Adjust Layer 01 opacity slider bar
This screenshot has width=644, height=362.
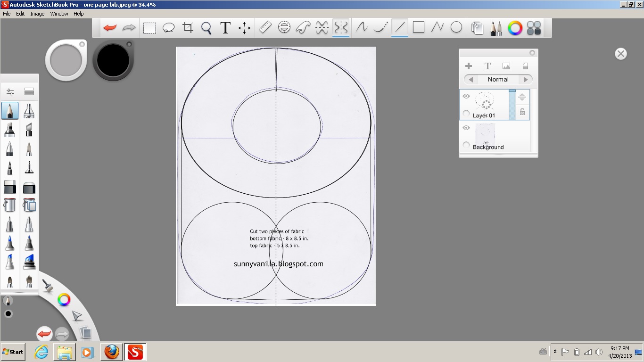(x=512, y=104)
